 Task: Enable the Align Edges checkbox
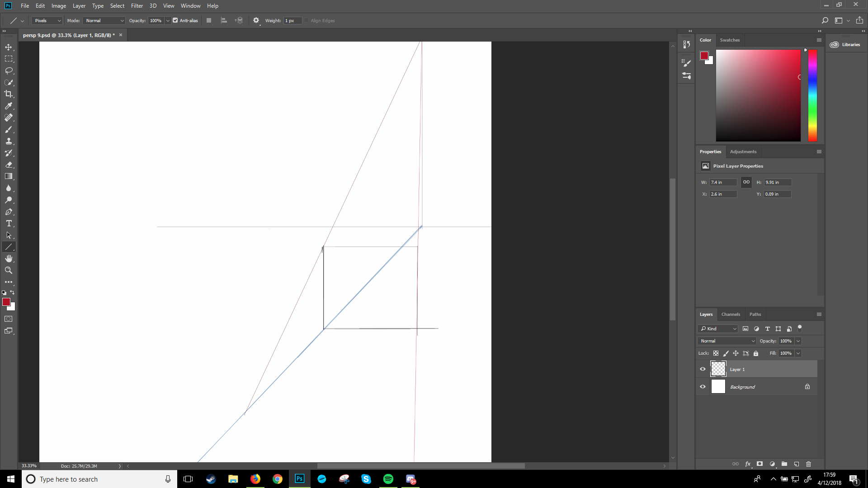(306, 20)
